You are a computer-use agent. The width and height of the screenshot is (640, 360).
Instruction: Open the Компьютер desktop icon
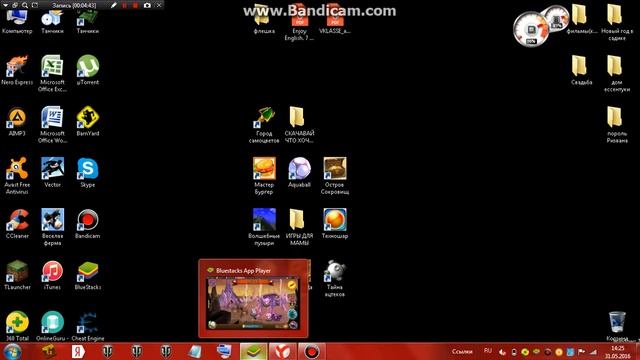click(17, 21)
